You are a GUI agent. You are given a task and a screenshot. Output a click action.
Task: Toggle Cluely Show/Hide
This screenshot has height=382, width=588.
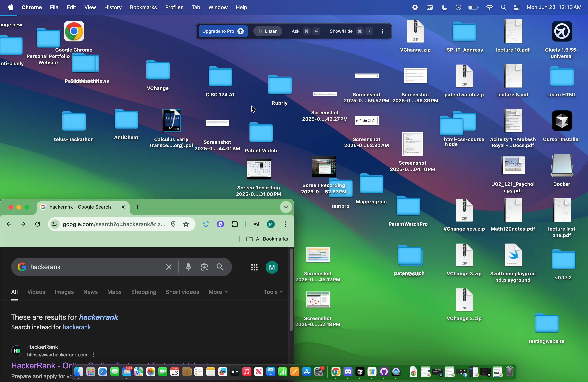coord(351,31)
